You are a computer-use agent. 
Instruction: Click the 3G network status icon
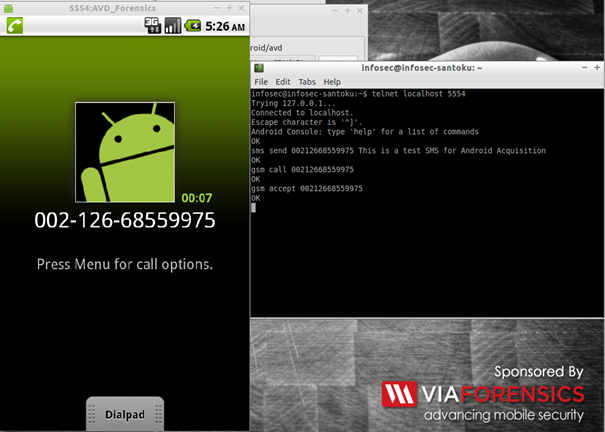(152, 26)
